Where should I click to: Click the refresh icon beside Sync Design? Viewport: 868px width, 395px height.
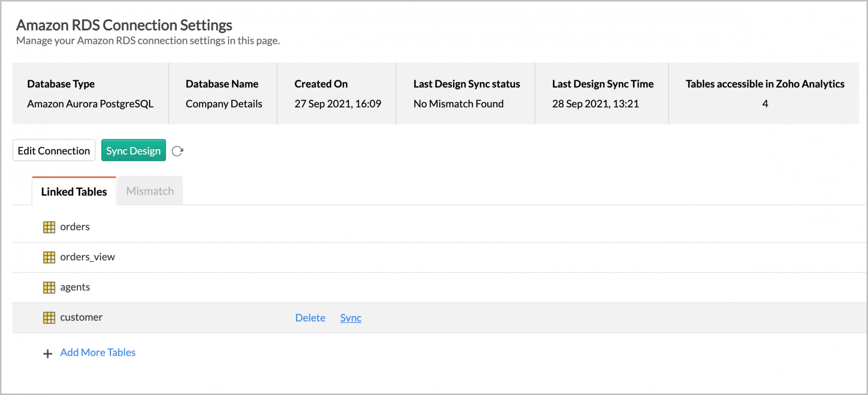(x=178, y=151)
